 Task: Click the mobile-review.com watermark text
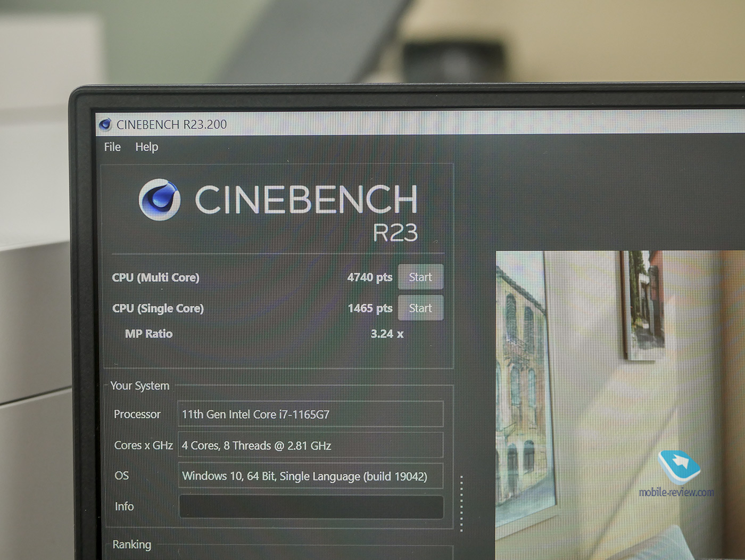pyautogui.click(x=676, y=492)
